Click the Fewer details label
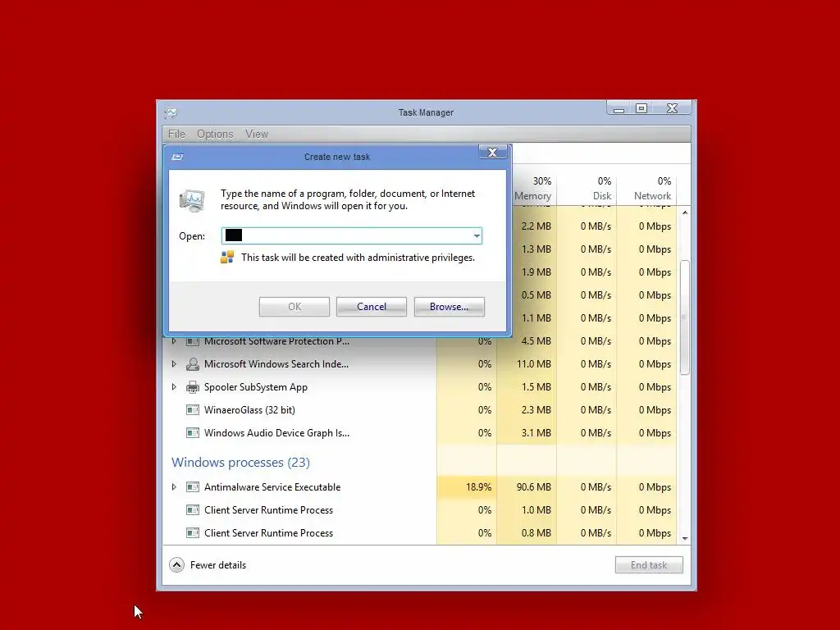Screen dimensions: 840x630 (218, 565)
